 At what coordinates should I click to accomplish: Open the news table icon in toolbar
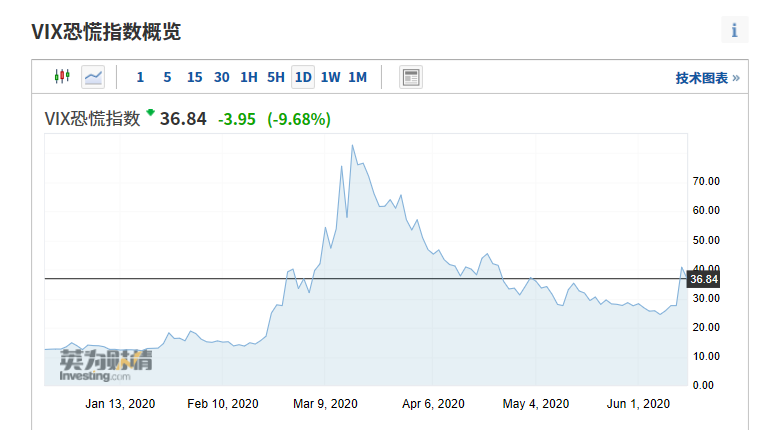pyautogui.click(x=411, y=77)
